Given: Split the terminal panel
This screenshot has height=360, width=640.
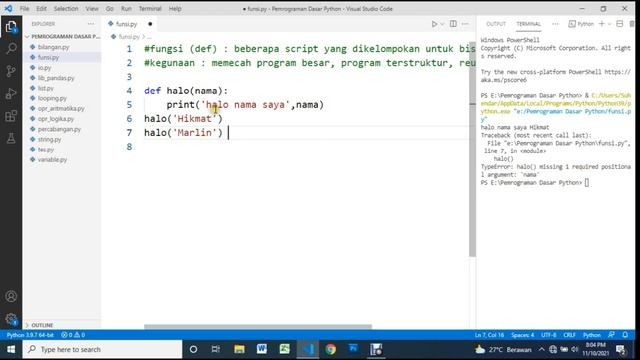Looking at the screenshot, I should 620,24.
